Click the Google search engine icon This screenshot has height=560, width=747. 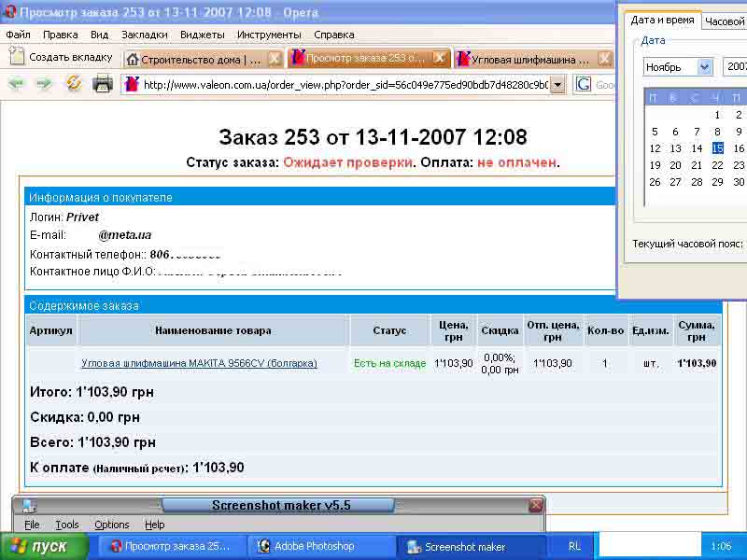tap(583, 85)
